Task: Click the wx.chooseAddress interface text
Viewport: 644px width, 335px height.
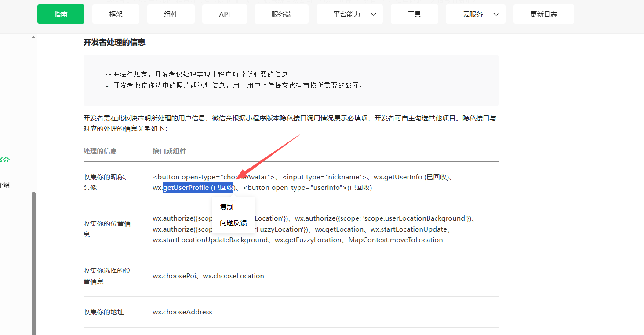Action: [x=182, y=312]
